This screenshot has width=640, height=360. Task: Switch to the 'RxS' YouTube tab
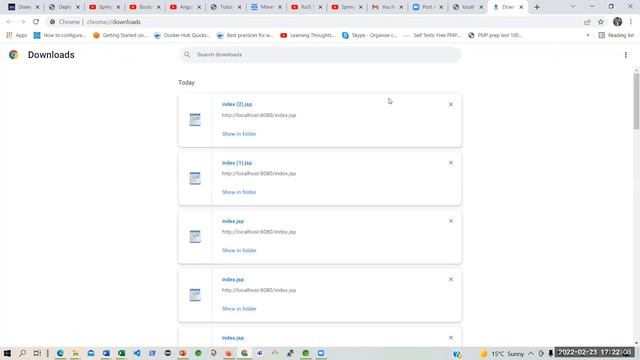tap(306, 7)
